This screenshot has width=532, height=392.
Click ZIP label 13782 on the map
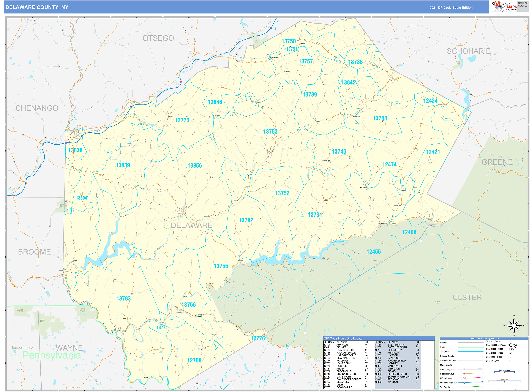coord(246,220)
